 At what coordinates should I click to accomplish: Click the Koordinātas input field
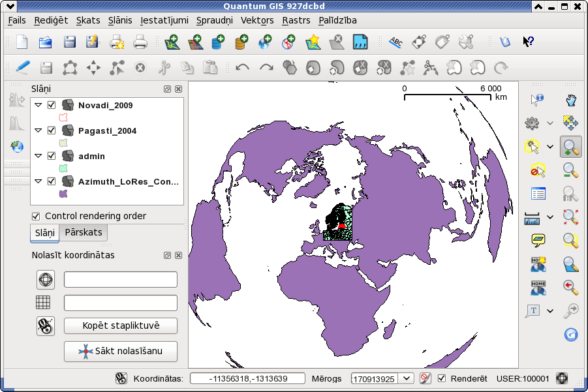pyautogui.click(x=247, y=378)
